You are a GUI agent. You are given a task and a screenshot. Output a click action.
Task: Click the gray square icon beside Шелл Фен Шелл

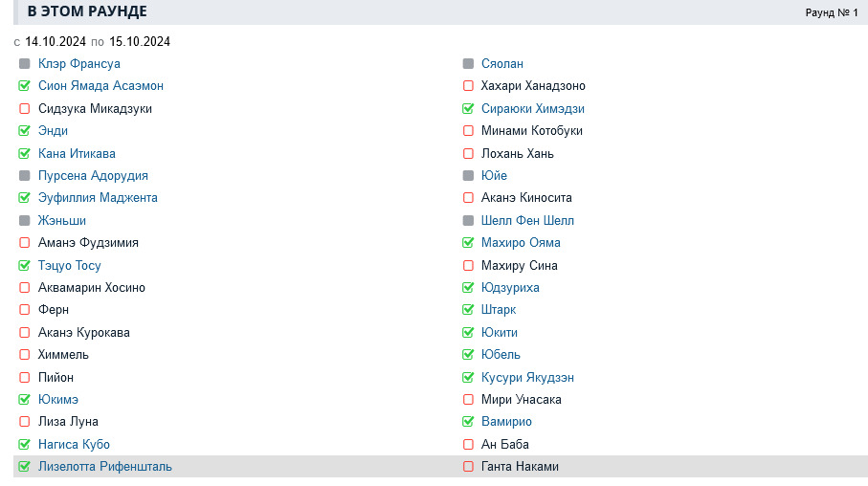(468, 221)
